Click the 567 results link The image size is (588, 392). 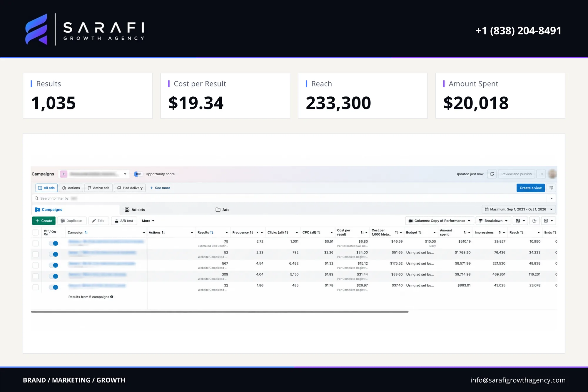(x=225, y=263)
